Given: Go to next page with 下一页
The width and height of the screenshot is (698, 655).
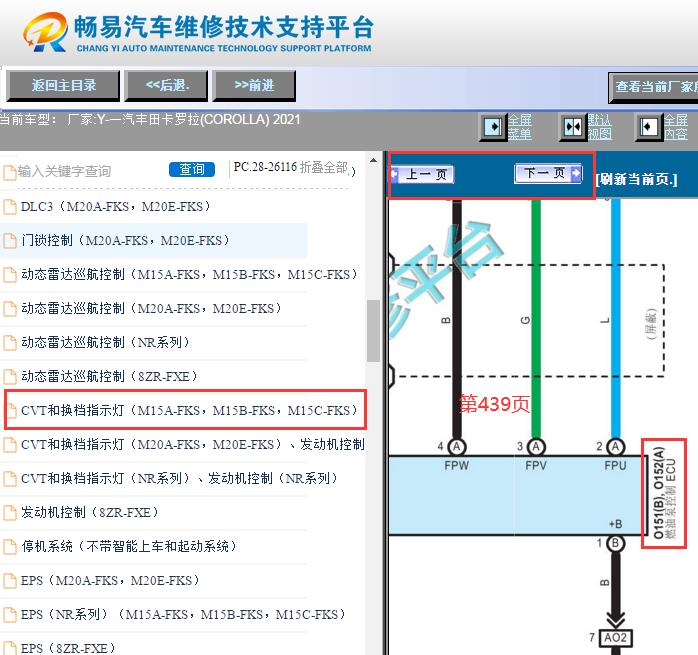Looking at the screenshot, I should 548,173.
